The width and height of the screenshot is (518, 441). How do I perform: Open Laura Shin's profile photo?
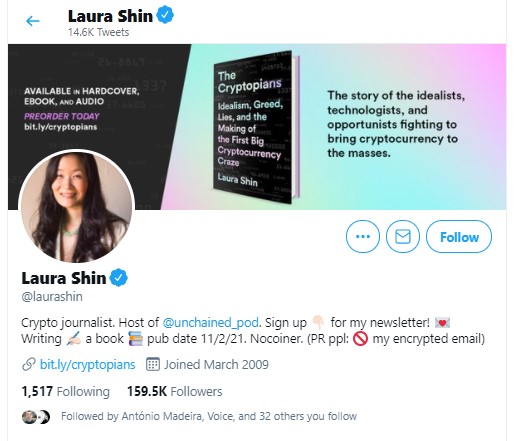77,206
